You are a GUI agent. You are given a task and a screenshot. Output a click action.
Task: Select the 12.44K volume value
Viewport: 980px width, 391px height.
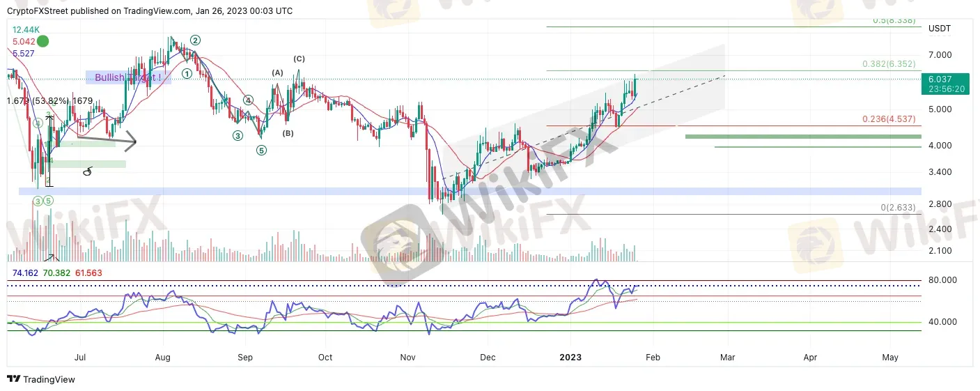[x=26, y=31]
